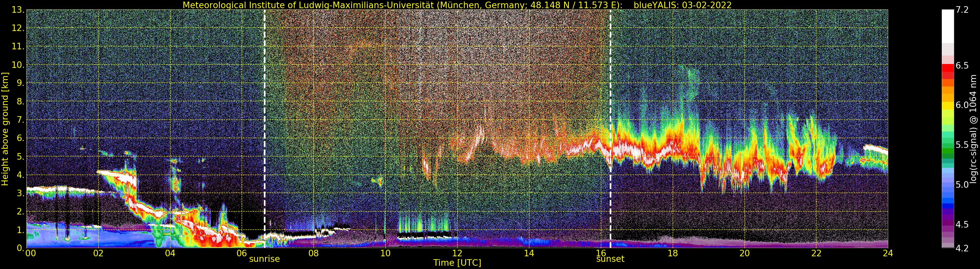Click the height axis tick '4.'
The width and height of the screenshot is (980, 269).
(21, 175)
